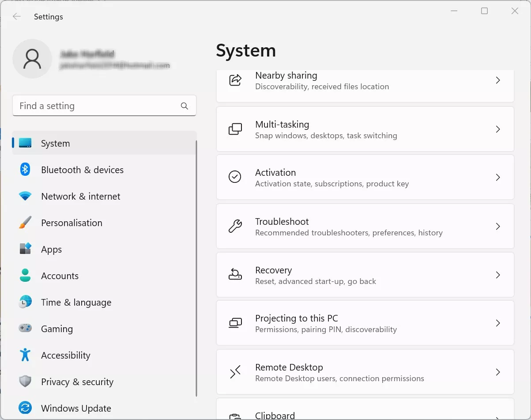Open the user account profile picture
Image resolution: width=531 pixels, height=420 pixels.
tap(32, 59)
